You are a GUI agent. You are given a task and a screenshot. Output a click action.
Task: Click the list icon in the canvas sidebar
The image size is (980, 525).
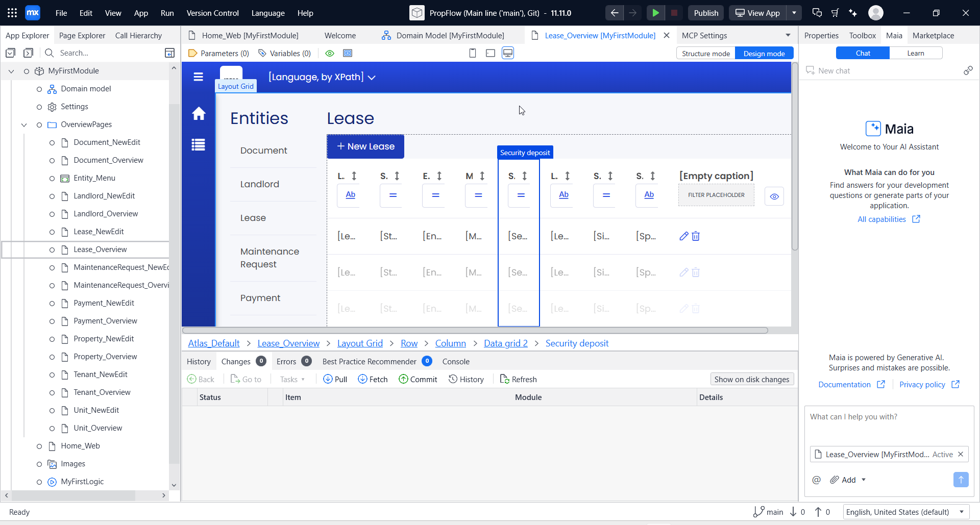[x=199, y=145]
